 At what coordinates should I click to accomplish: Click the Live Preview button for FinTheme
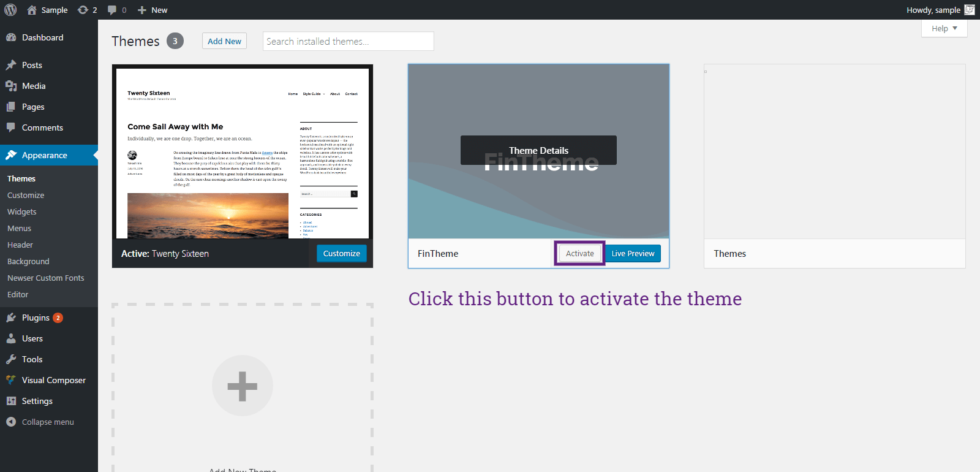[633, 253]
